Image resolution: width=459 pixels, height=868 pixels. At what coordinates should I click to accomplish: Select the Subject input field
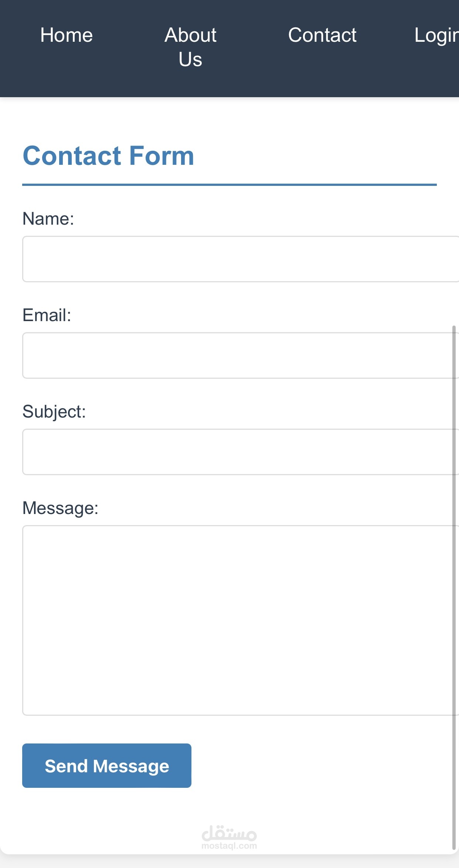click(237, 452)
